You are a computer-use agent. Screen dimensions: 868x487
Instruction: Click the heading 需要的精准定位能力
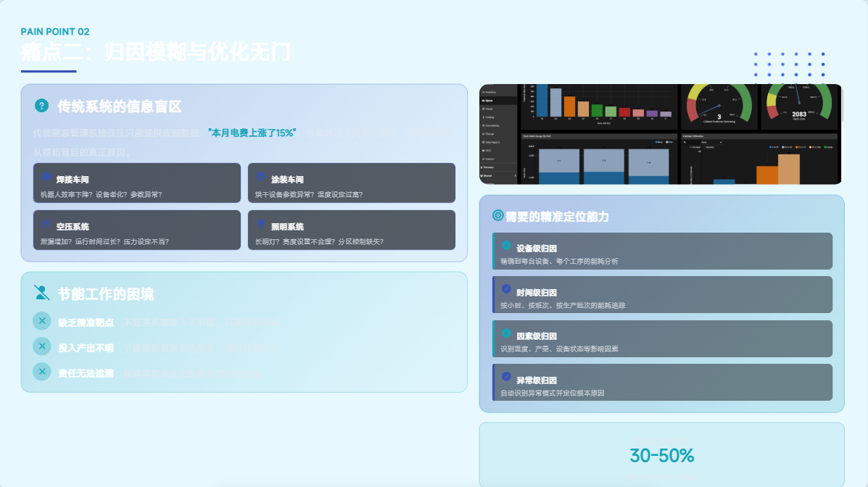tap(558, 217)
